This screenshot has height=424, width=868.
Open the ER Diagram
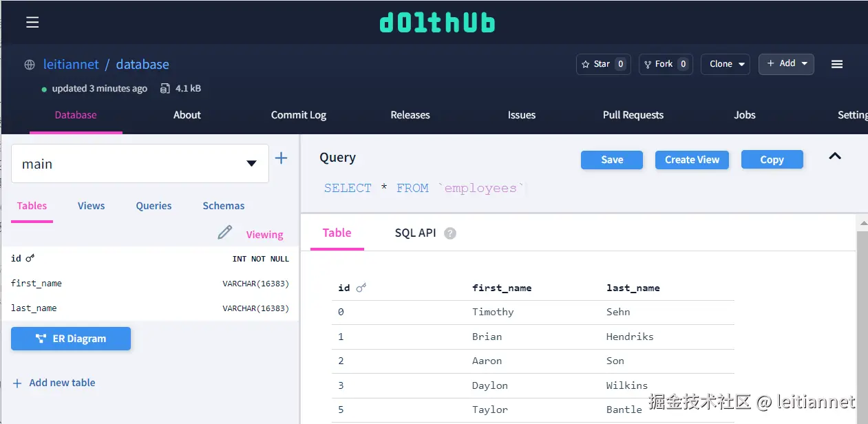pos(71,339)
